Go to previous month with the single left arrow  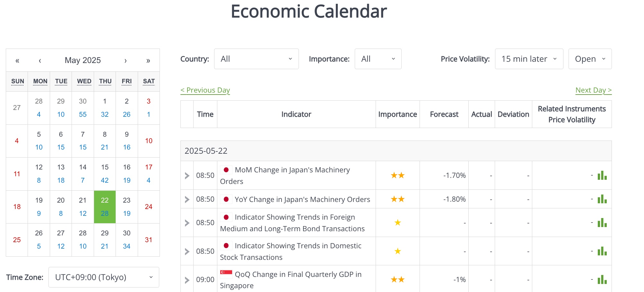pos(39,60)
